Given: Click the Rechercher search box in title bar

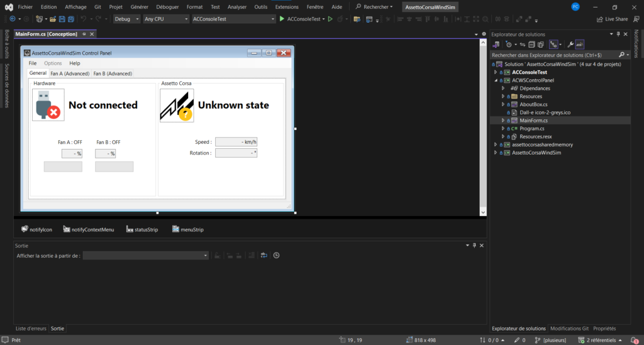Looking at the screenshot, I should pyautogui.click(x=374, y=7).
